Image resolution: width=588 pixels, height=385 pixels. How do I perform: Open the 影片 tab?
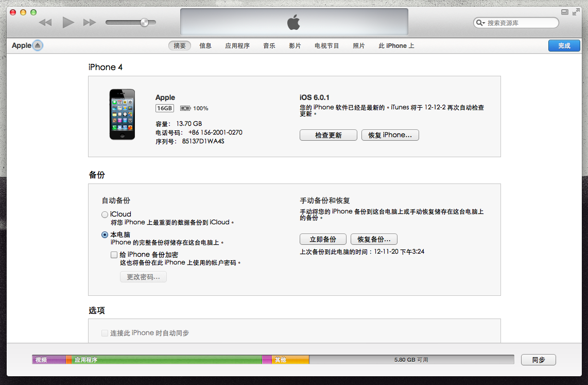[295, 46]
